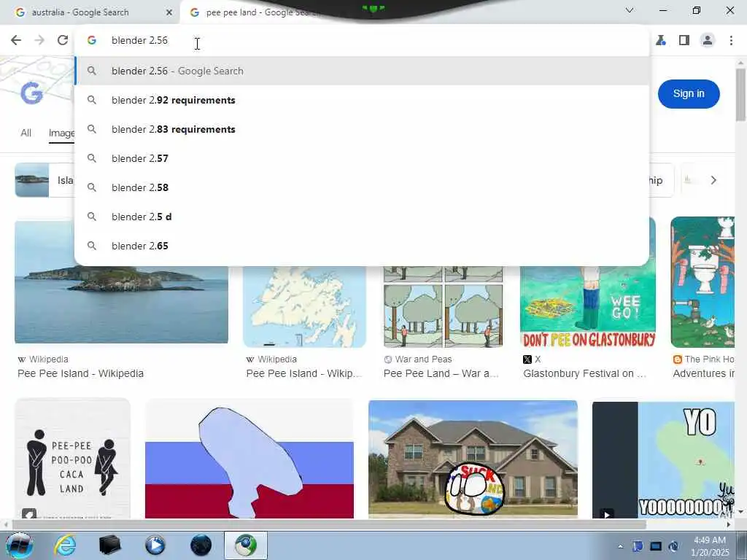The height and width of the screenshot is (560, 747).
Task: Click search icon beside blender 2.57
Action: pyautogui.click(x=92, y=158)
